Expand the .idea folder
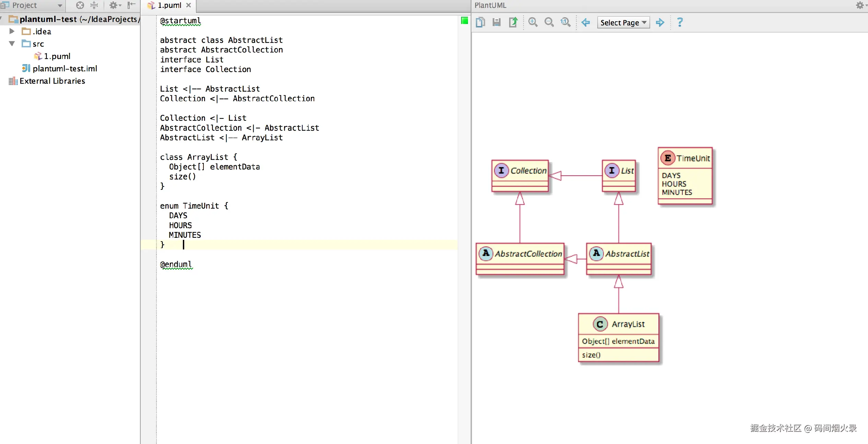This screenshot has width=868, height=444. (x=12, y=31)
